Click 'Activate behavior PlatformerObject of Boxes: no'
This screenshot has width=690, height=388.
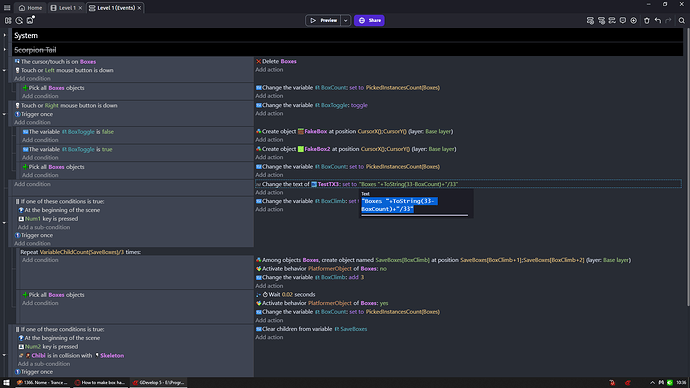321,268
